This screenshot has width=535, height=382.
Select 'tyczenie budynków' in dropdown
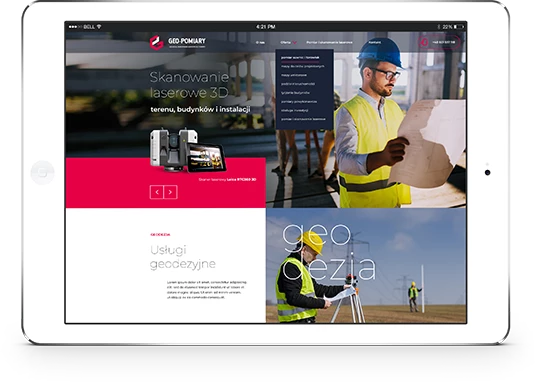point(295,93)
